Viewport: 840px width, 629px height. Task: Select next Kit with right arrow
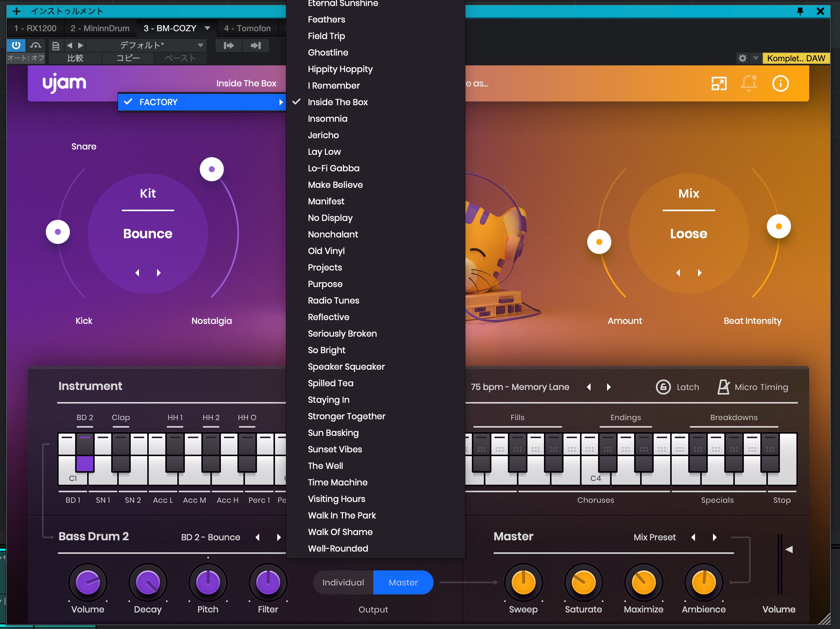point(159,273)
